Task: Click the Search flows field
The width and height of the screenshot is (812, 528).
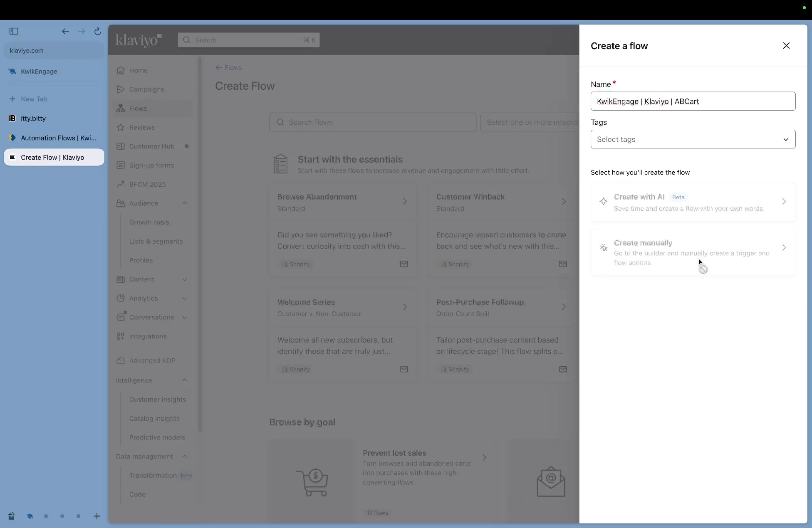Action: 373,122
